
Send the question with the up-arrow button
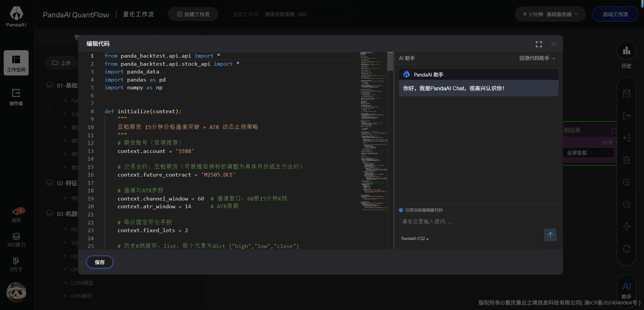coord(550,235)
